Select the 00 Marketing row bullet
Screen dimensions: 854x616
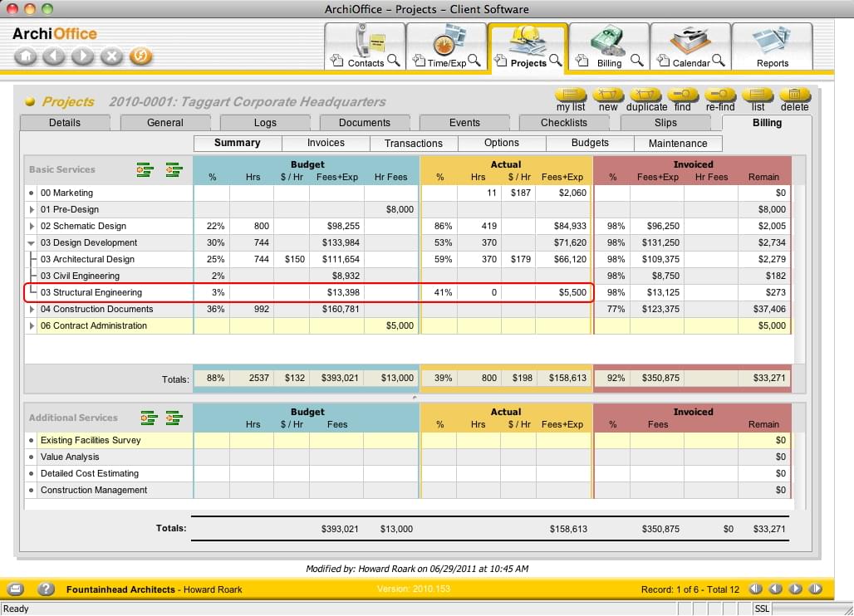31,193
